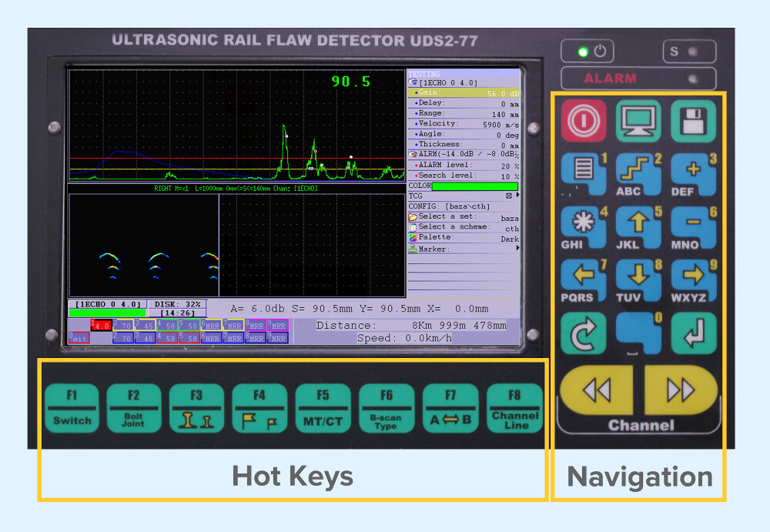The width and height of the screenshot is (770, 532).
Task: Select the magenta-bordered channel 8 MRR cell
Action: [x=256, y=325]
